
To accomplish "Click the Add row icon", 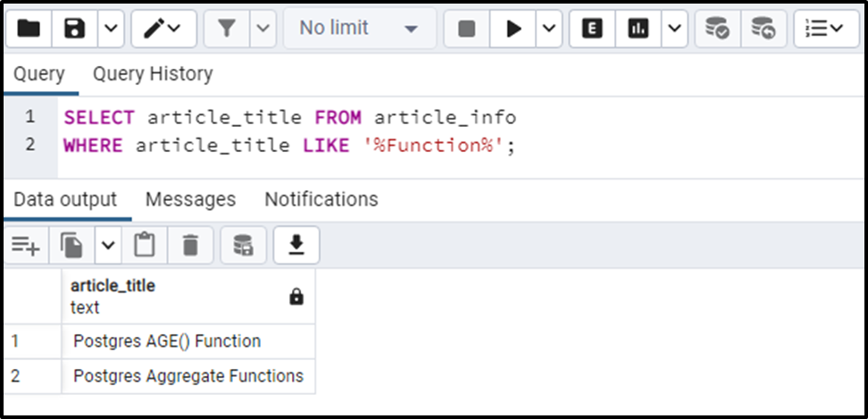I will 26,245.
